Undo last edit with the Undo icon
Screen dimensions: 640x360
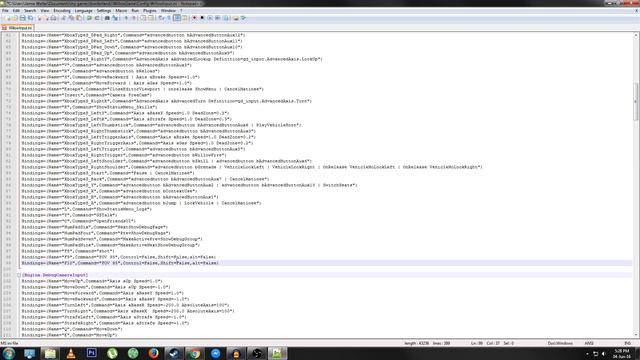coord(89,18)
